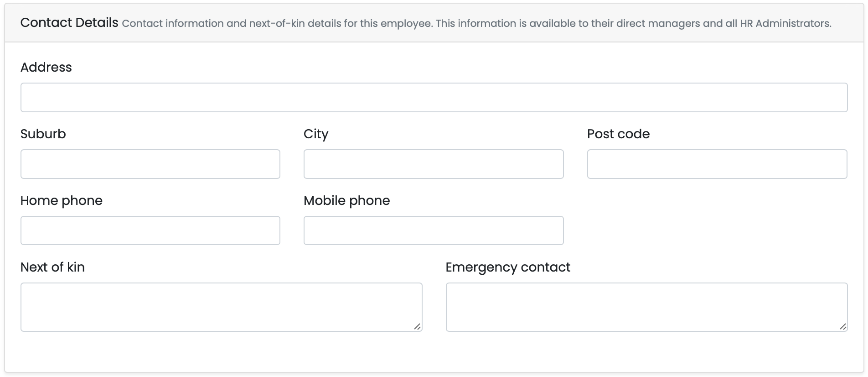The image size is (868, 377).
Task: Select the Post code input box
Action: click(x=717, y=164)
